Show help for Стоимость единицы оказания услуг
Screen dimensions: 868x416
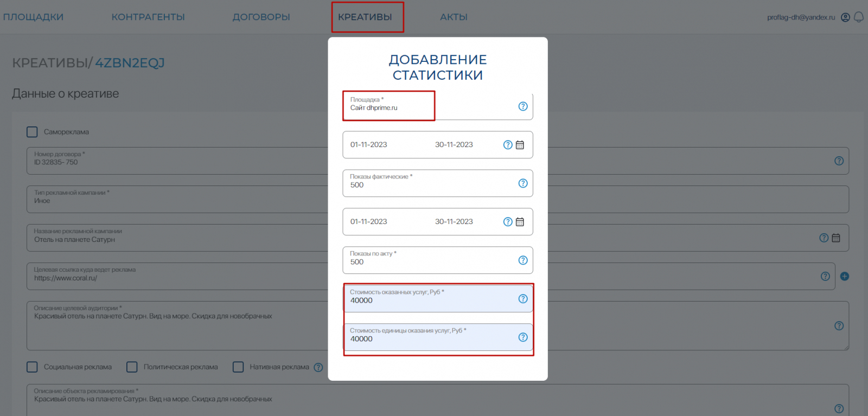(x=523, y=337)
